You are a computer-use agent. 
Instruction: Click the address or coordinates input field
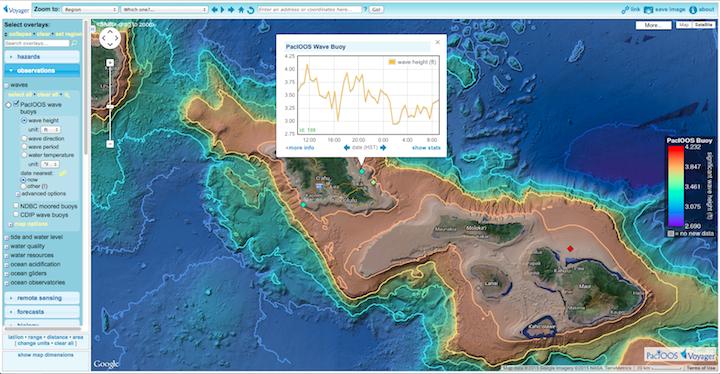coord(309,10)
